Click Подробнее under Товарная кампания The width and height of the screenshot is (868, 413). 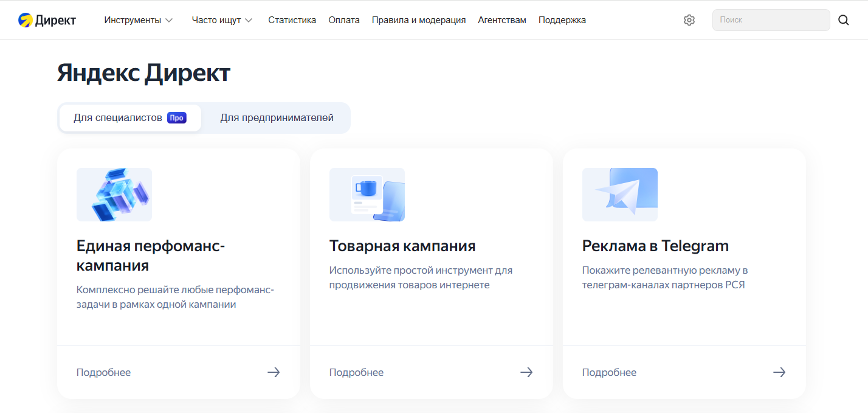pyautogui.click(x=356, y=372)
